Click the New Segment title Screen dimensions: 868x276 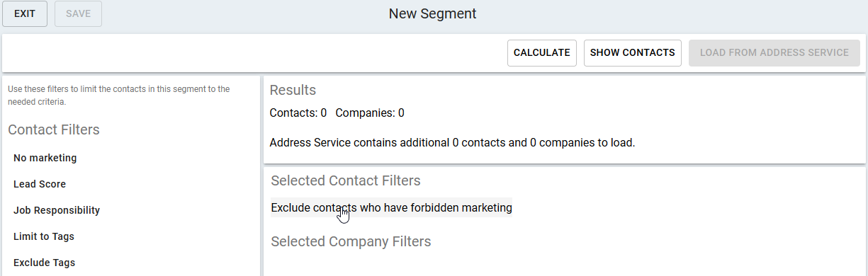tap(432, 13)
